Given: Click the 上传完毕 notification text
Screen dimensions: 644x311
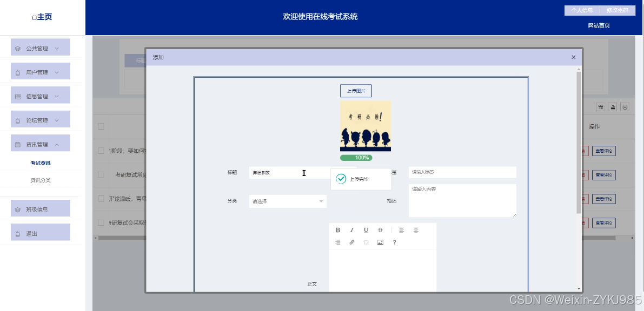Looking at the screenshot, I should click(x=359, y=179).
